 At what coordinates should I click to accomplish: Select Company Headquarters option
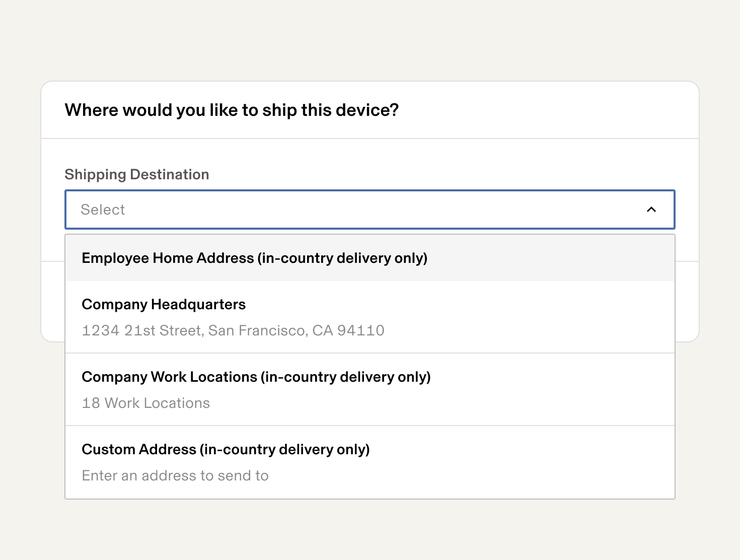click(369, 317)
